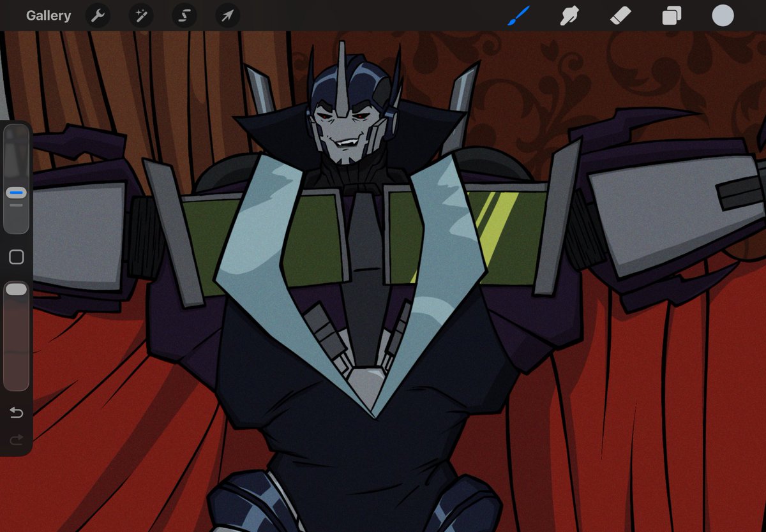Screen dimensions: 766x532
Task: Activate the Selection tool
Action: click(184, 15)
